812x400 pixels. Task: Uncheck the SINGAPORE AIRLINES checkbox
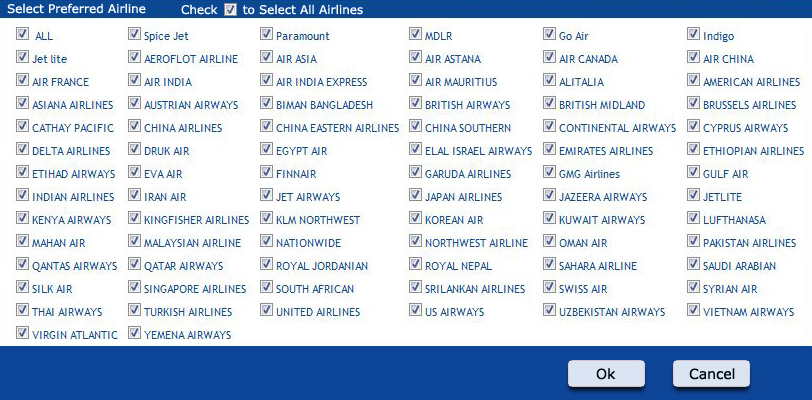coord(134,288)
